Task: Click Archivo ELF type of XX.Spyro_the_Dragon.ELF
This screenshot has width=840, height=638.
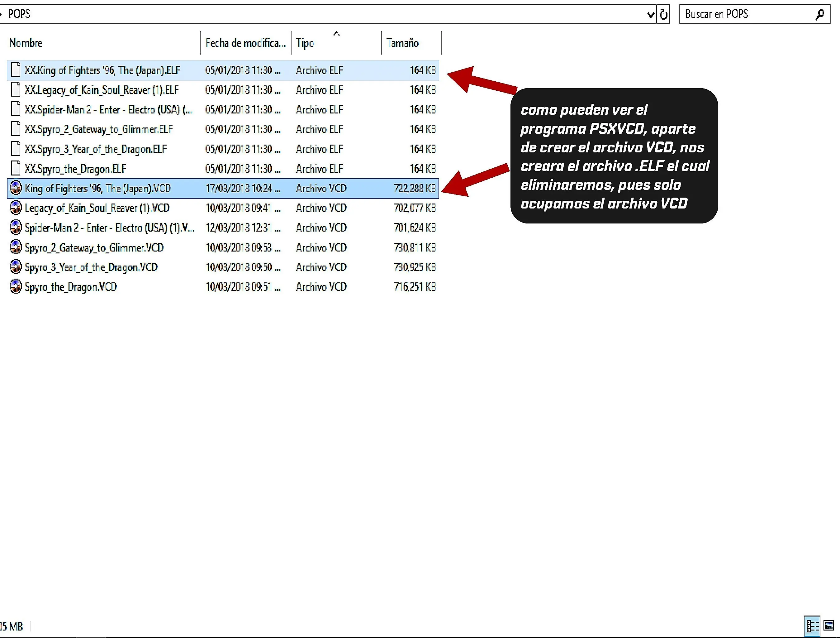Action: tap(319, 168)
